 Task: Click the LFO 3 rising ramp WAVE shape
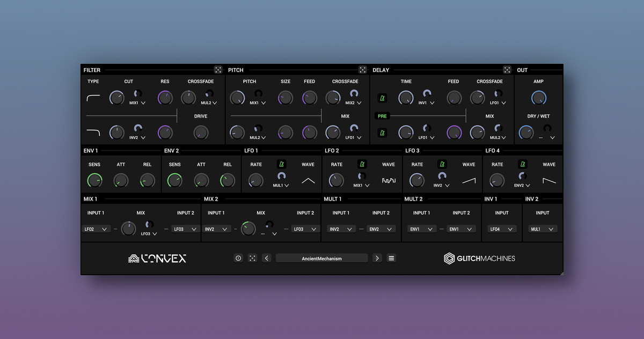coord(469,181)
